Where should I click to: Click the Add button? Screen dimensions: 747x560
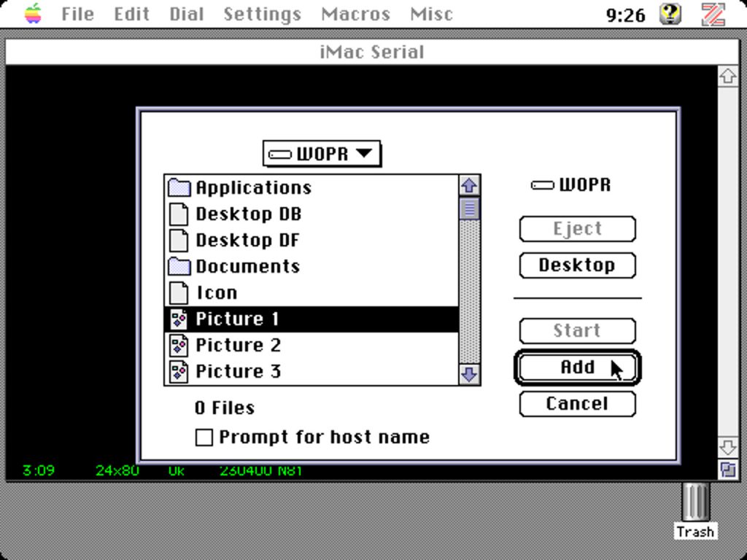[578, 367]
